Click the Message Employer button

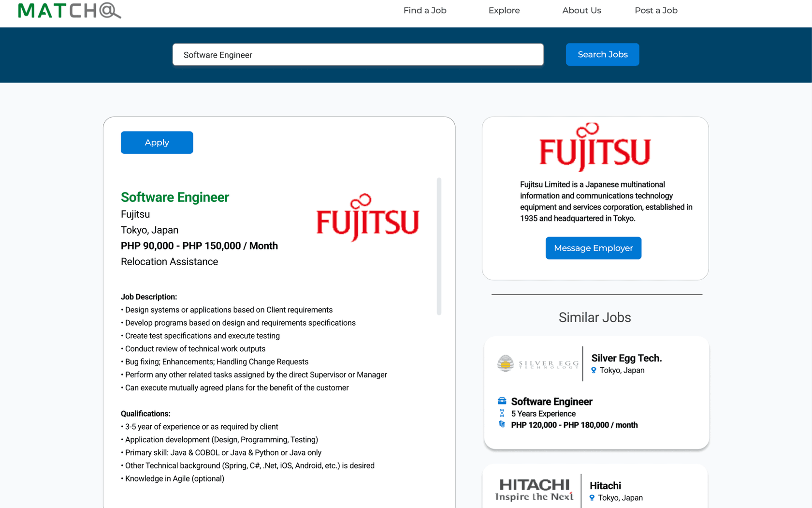[x=594, y=248]
